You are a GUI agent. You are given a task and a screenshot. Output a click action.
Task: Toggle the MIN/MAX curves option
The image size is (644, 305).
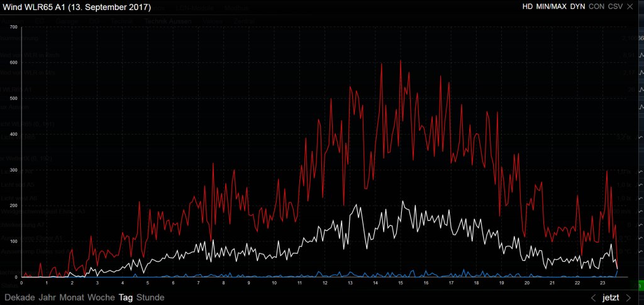pos(552,6)
